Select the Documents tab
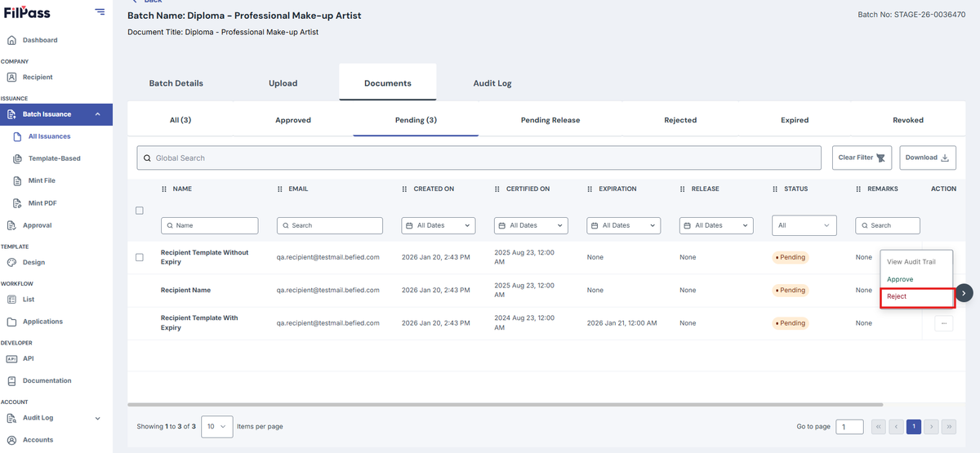This screenshot has height=453, width=980. tap(388, 83)
